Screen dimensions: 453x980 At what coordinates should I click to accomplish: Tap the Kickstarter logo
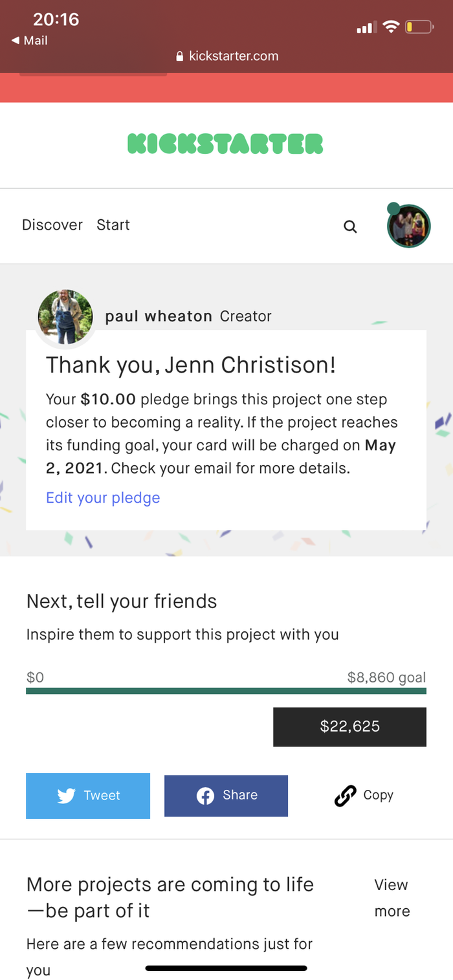point(225,144)
